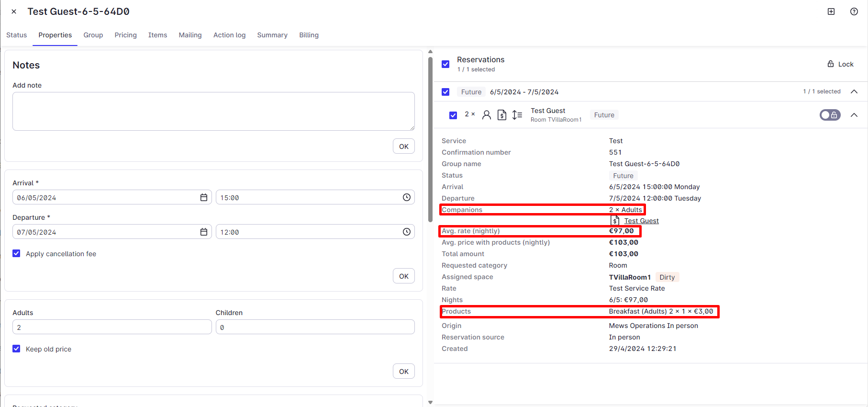Viewport: 868px width, 407px height.
Task: Click the calendar icon in Departure date field
Action: tap(204, 232)
